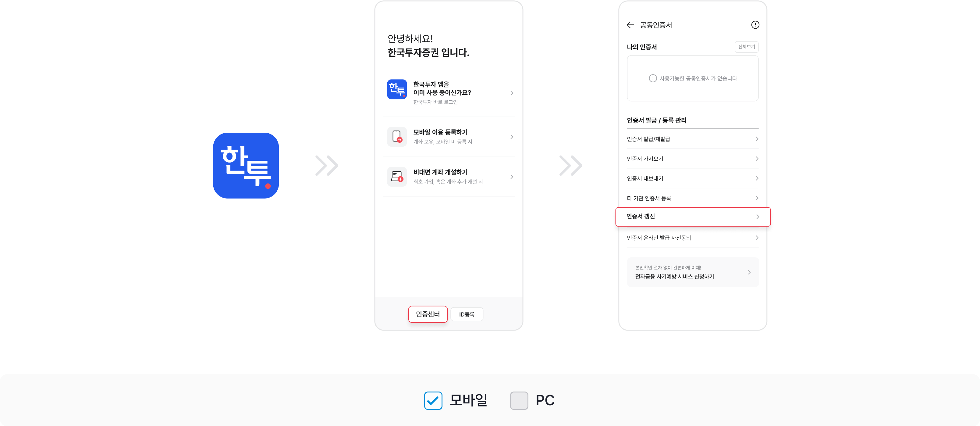Toggle the 모바일 checkbox
This screenshot has height=426, width=980.
tap(433, 400)
